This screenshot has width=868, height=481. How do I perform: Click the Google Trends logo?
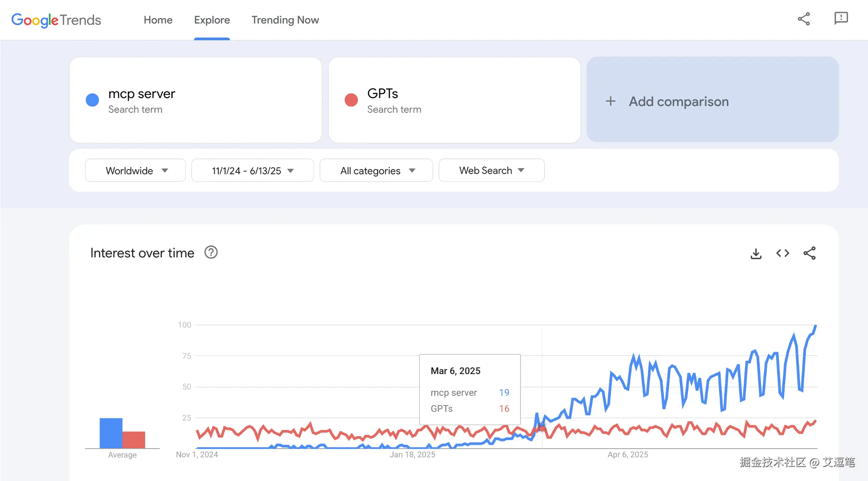[56, 20]
